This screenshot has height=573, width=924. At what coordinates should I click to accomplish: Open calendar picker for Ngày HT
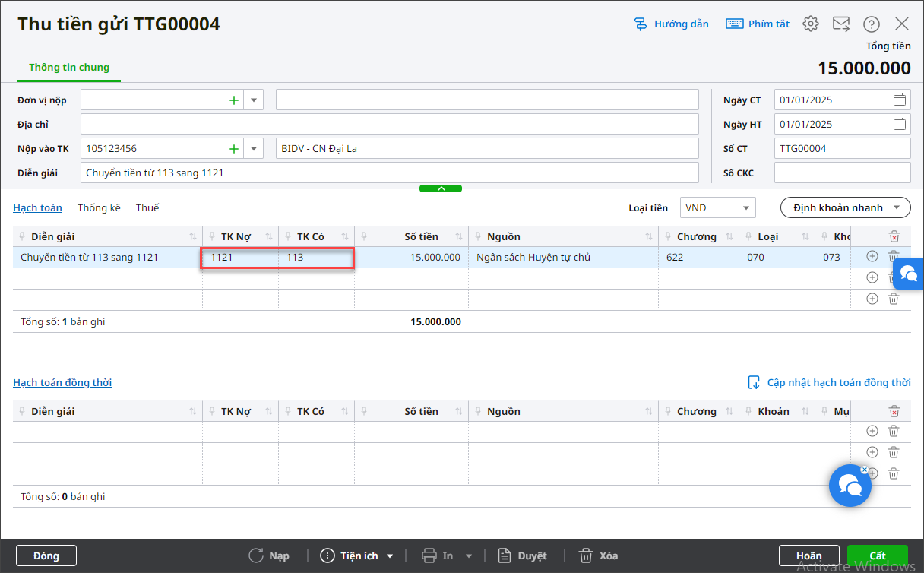tap(900, 124)
